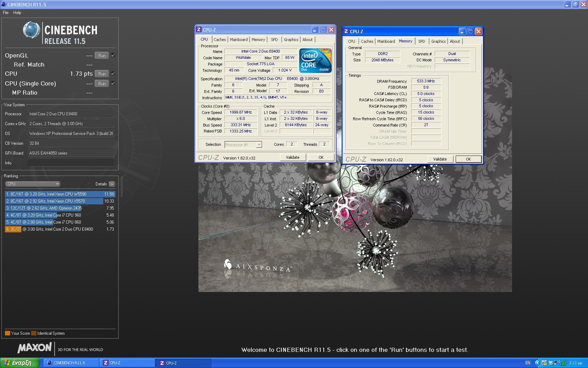This screenshot has height=368, width=588.
Task: Select ranking entry Core 2 Duo CPU E8400
Action: [x=60, y=229]
